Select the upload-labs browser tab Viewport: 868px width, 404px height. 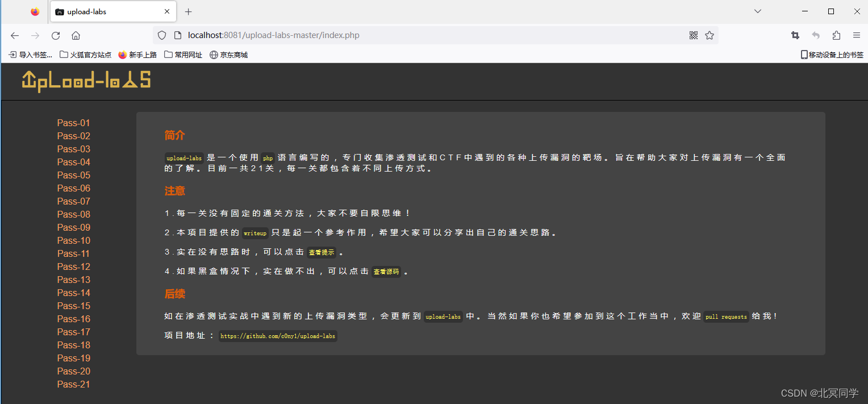click(112, 11)
